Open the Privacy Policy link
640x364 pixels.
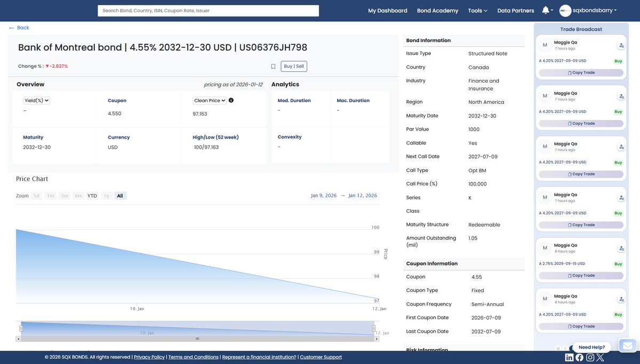[x=149, y=357]
